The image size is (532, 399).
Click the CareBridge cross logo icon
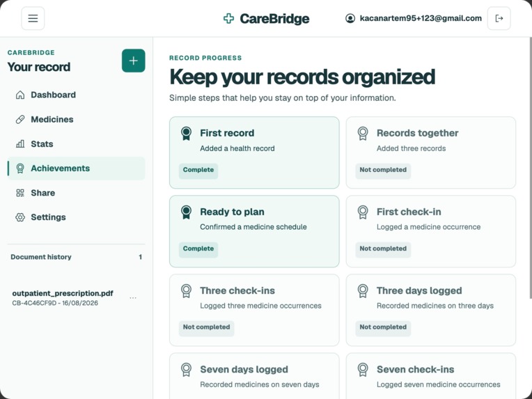(x=228, y=18)
